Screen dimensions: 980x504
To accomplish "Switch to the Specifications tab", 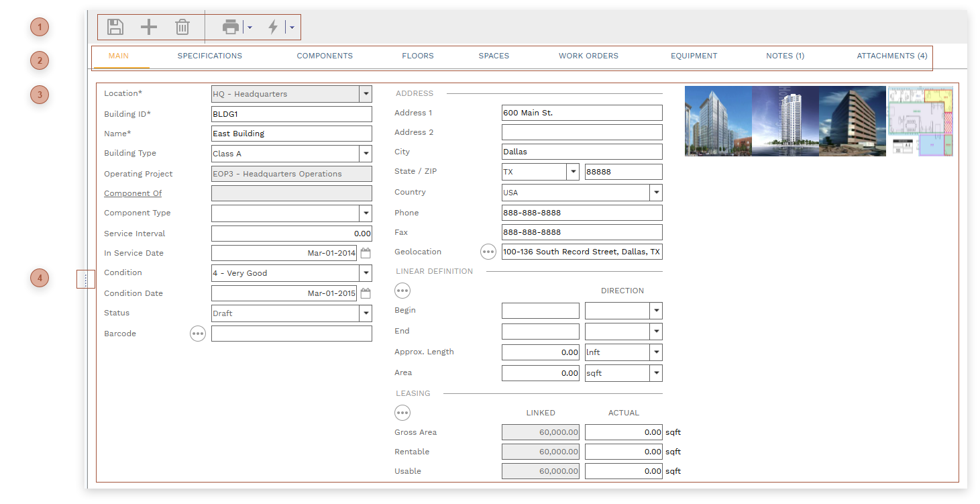I will tap(209, 56).
